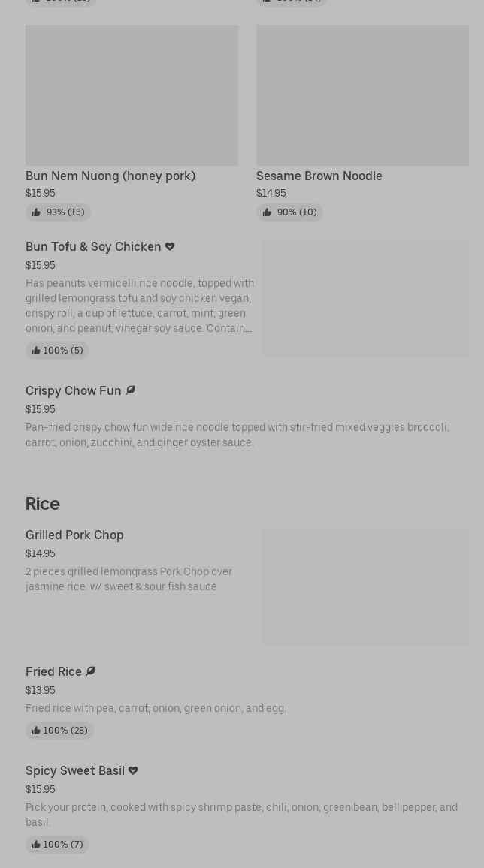Click the thumbs-up icon under Fried Rice

[36, 731]
